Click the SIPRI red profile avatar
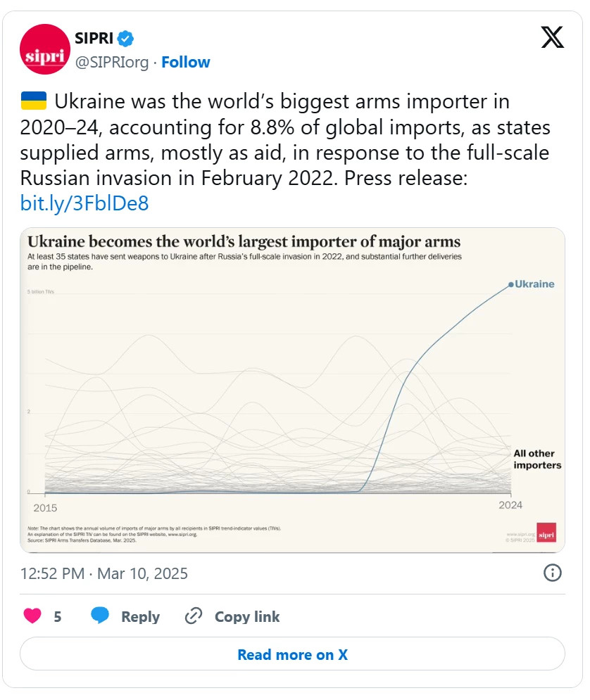 44,49
